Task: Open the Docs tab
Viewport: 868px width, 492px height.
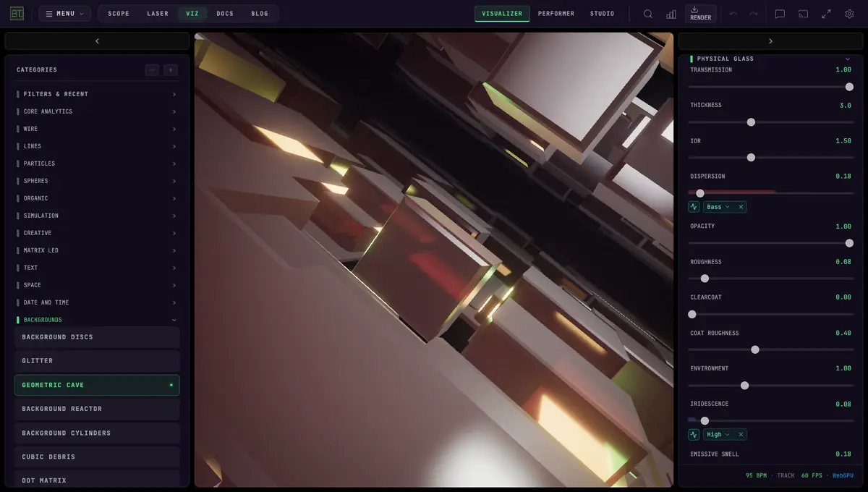Action: click(x=225, y=14)
